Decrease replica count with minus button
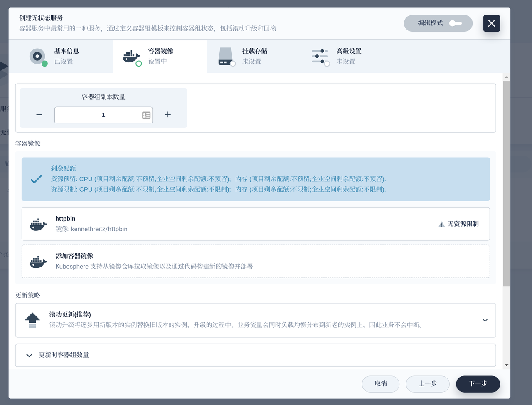Image resolution: width=532 pixels, height=405 pixels. (39, 114)
